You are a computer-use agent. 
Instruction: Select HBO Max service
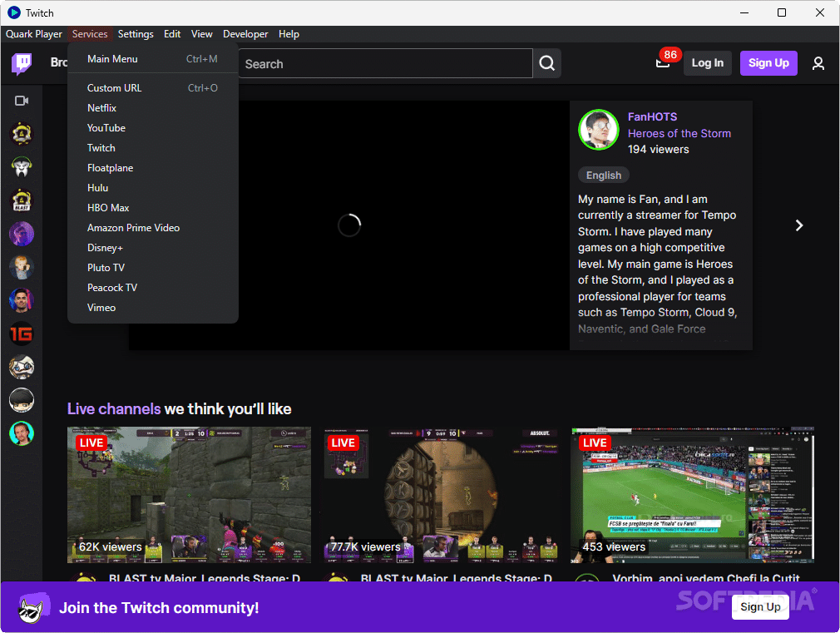tap(153, 207)
